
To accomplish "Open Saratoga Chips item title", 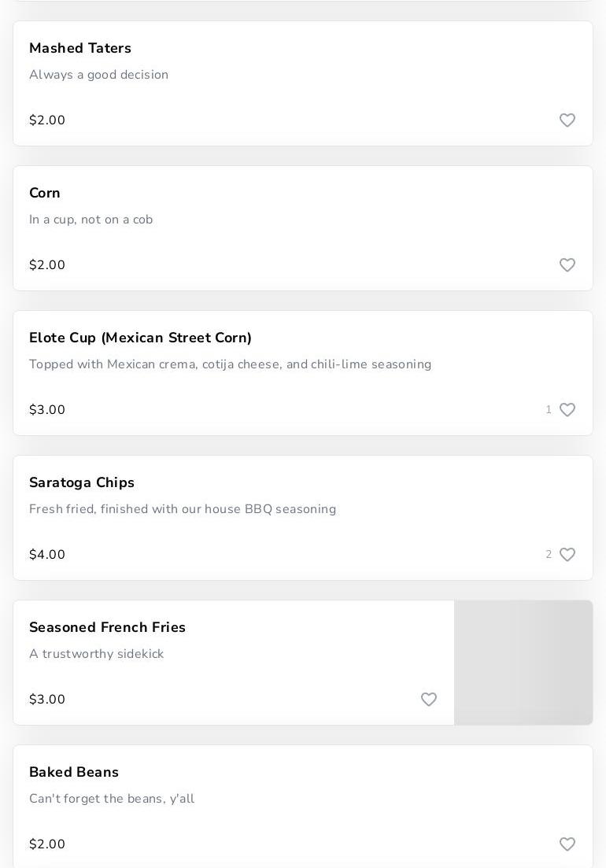I will pos(82,483).
